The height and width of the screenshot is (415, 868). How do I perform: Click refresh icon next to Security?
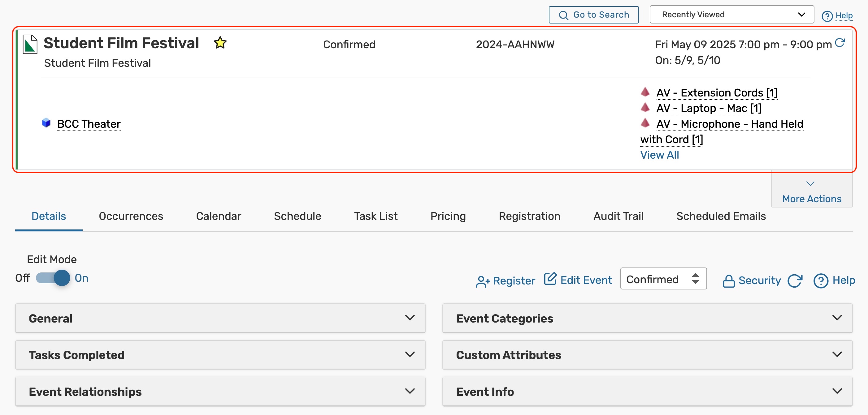click(x=795, y=281)
